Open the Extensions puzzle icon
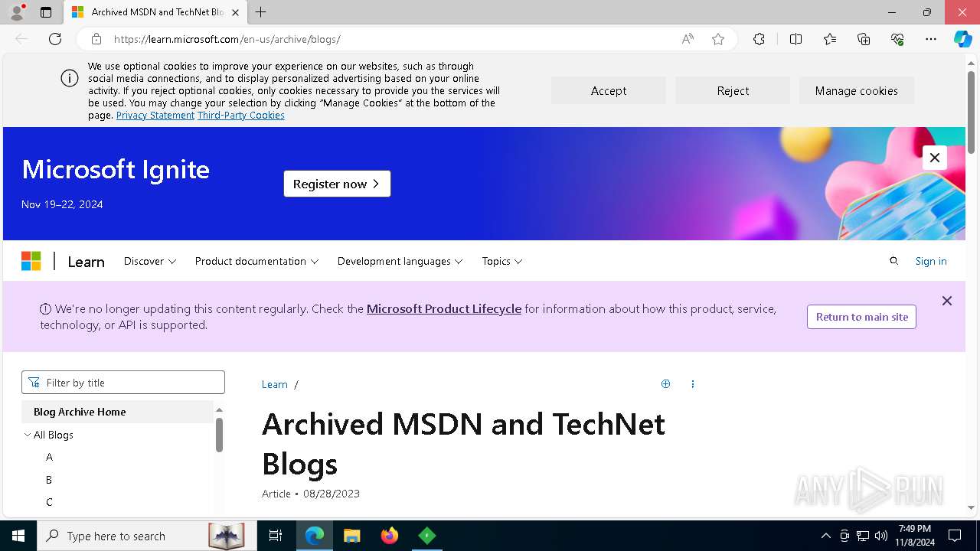Viewport: 980px width, 551px height. [x=759, y=39]
